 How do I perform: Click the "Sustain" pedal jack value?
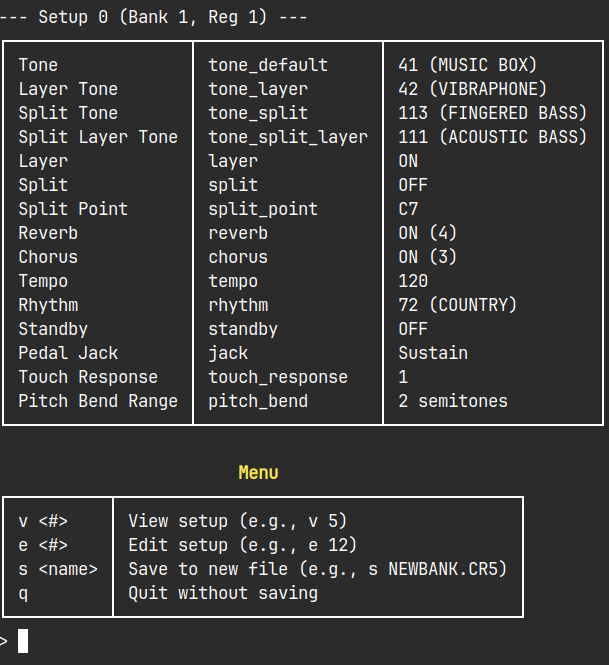[433, 353]
